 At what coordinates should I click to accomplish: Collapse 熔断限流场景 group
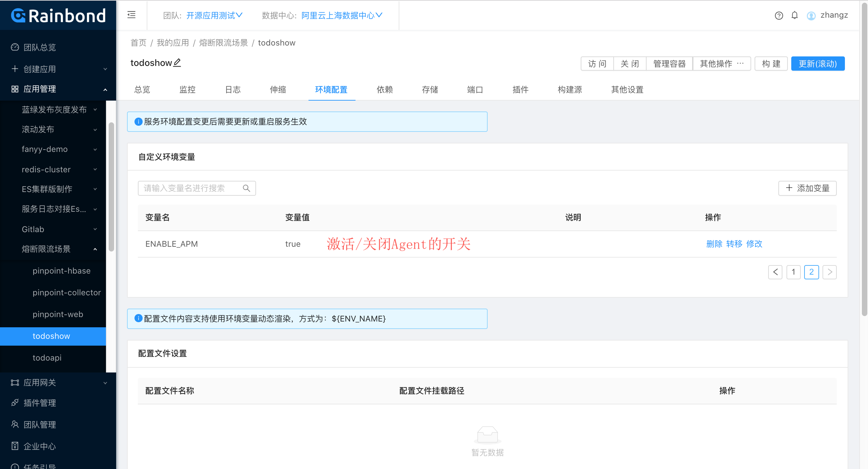(x=95, y=249)
